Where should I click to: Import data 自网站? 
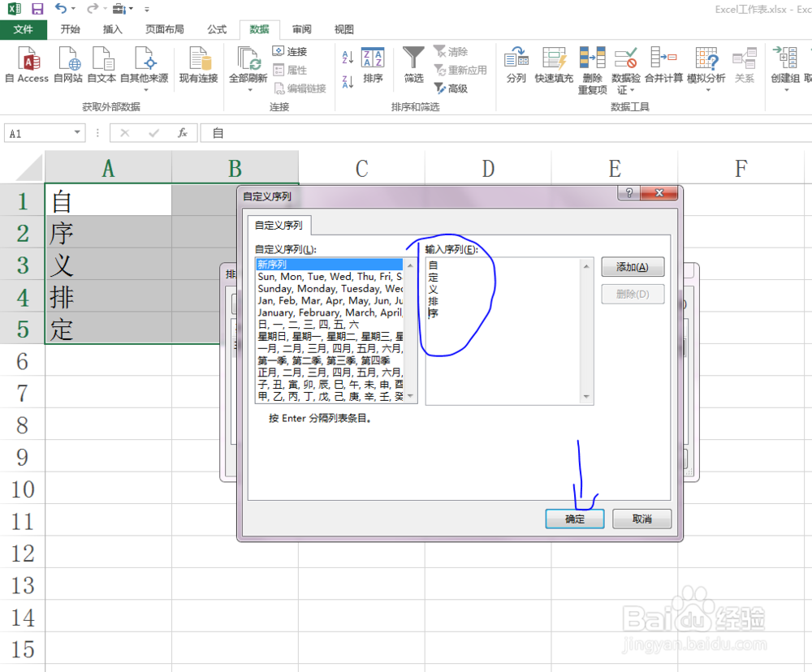pos(68,65)
